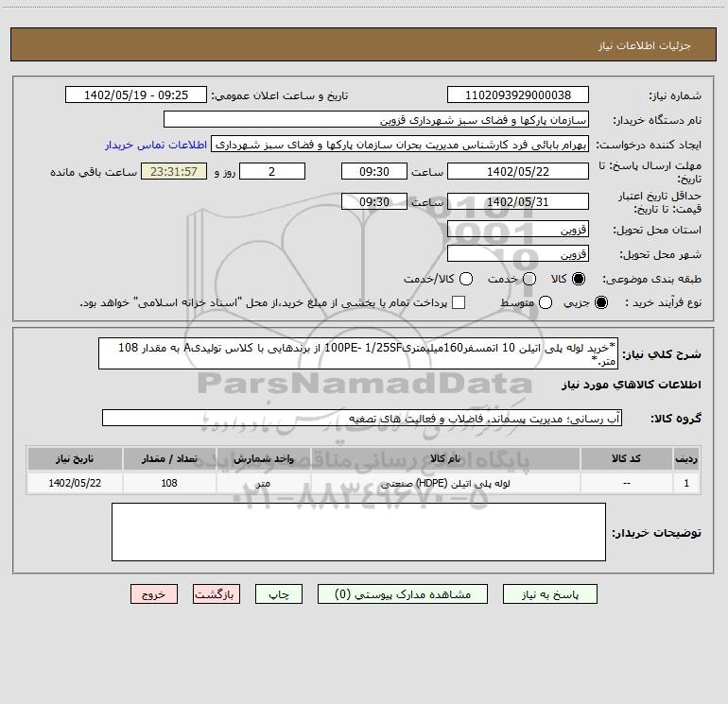This screenshot has height=704, width=728.
Task: Open the اطلاعات تماس خریدار link
Action: point(156,145)
